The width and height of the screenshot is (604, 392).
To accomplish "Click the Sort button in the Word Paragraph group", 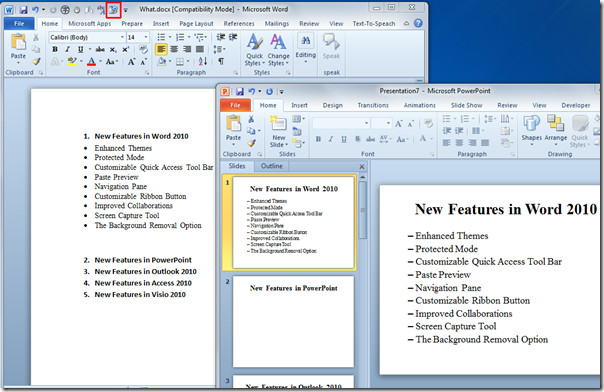I will [x=203, y=61].
